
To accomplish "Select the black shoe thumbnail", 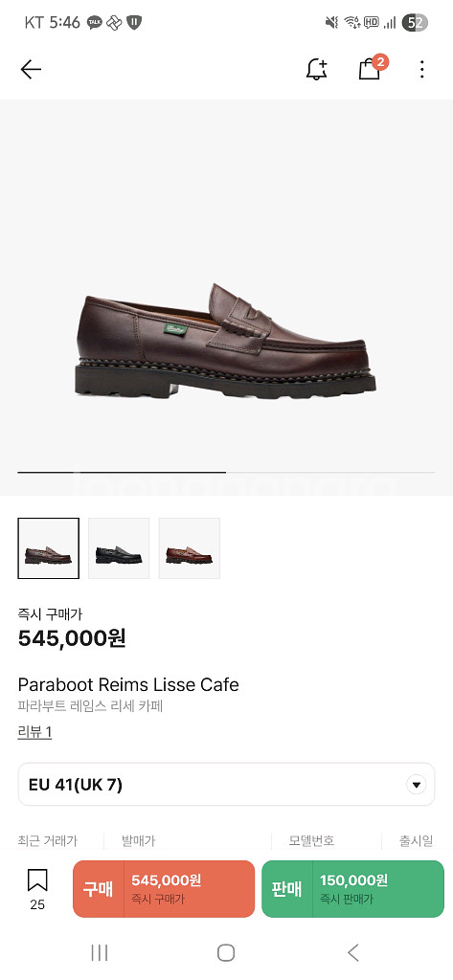I will pyautogui.click(x=119, y=548).
